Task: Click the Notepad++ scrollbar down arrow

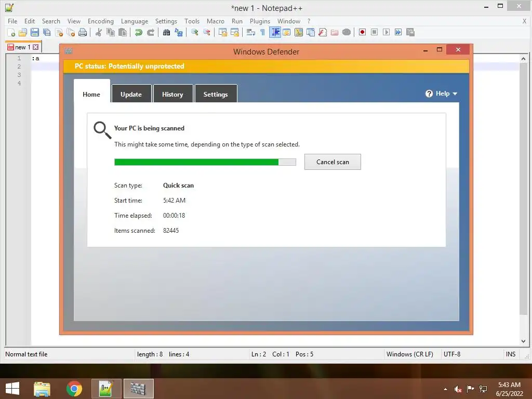Action: (523, 341)
